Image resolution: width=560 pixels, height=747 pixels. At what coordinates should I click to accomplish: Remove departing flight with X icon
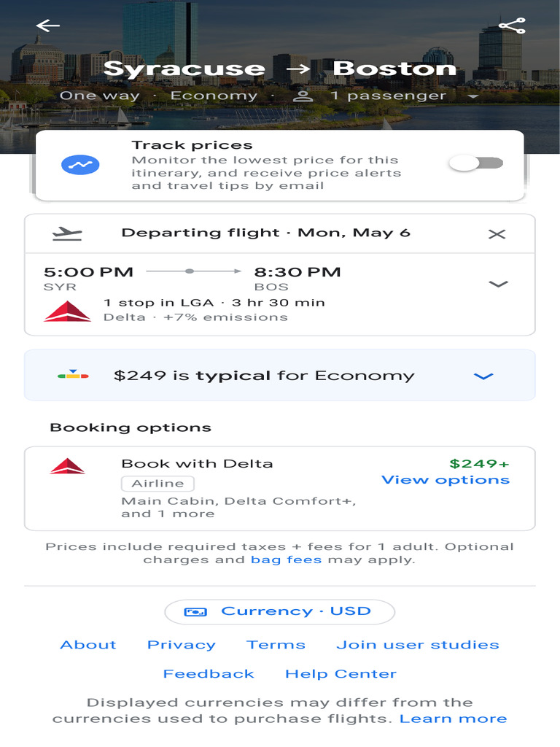tap(497, 233)
